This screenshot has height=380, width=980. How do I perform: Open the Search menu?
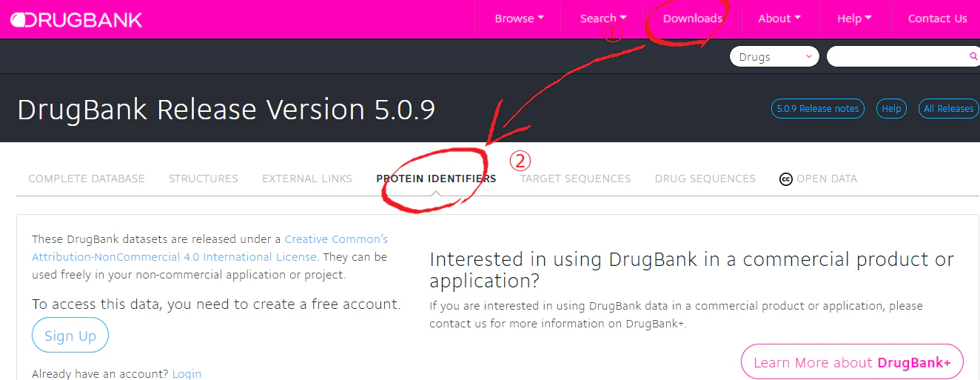coord(603,19)
